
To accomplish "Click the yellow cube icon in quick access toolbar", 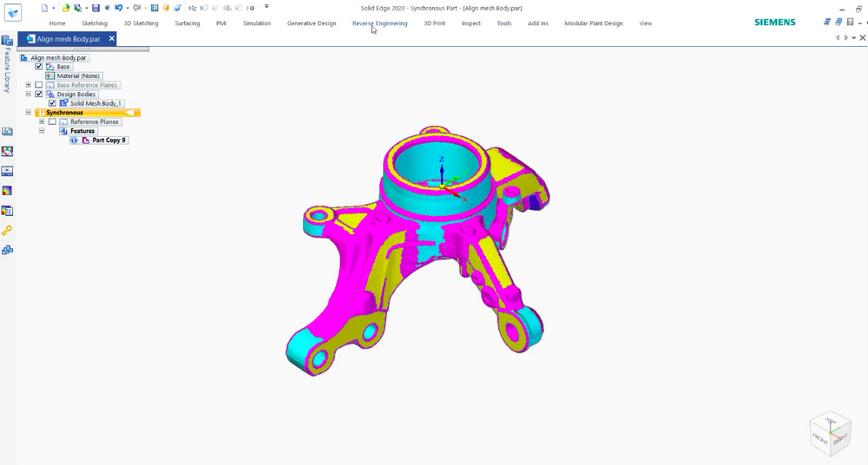I will point(166,8).
